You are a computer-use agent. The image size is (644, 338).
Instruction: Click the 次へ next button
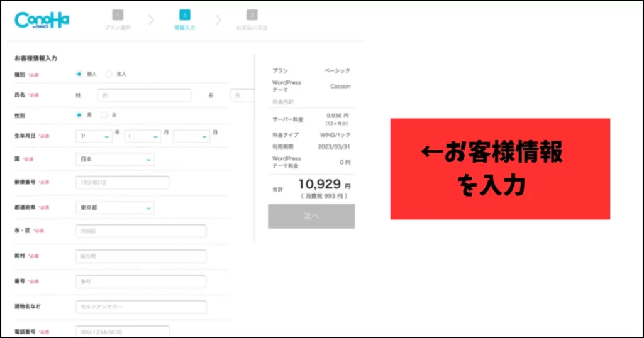click(311, 216)
